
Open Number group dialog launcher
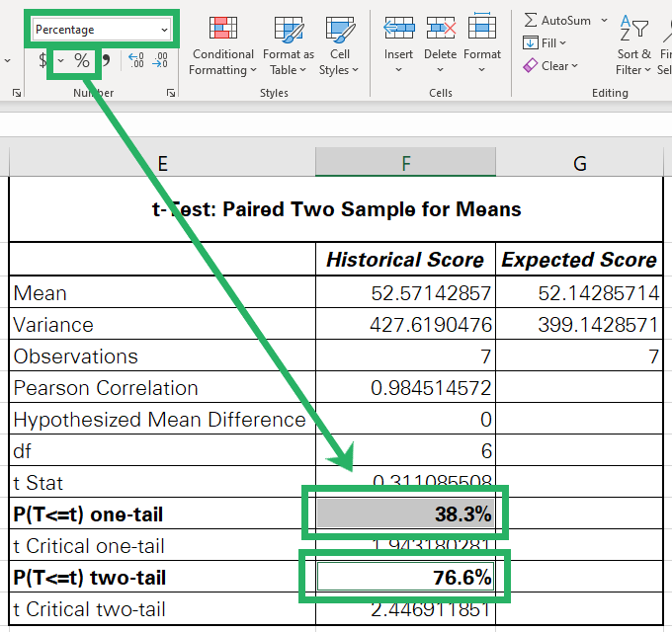pos(171,93)
